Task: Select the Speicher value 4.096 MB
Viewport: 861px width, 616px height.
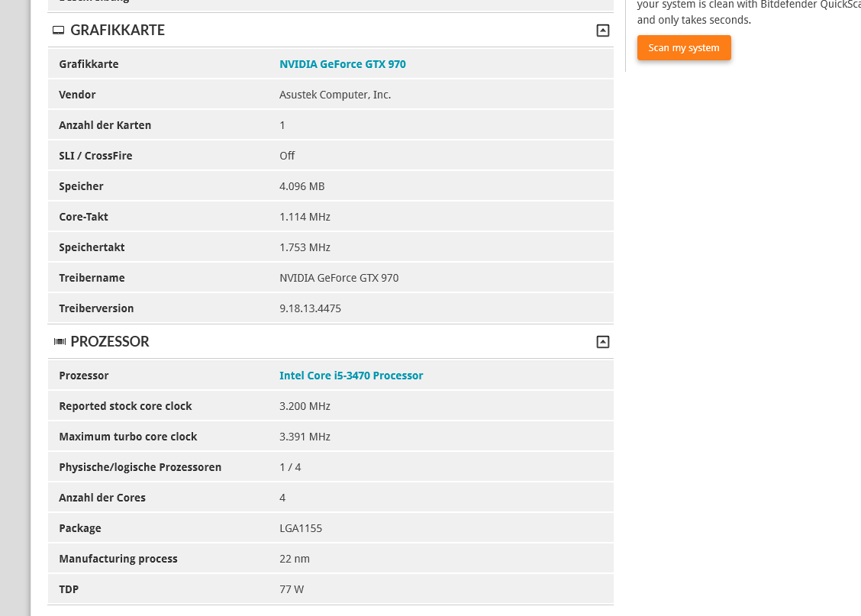Action: tap(302, 187)
